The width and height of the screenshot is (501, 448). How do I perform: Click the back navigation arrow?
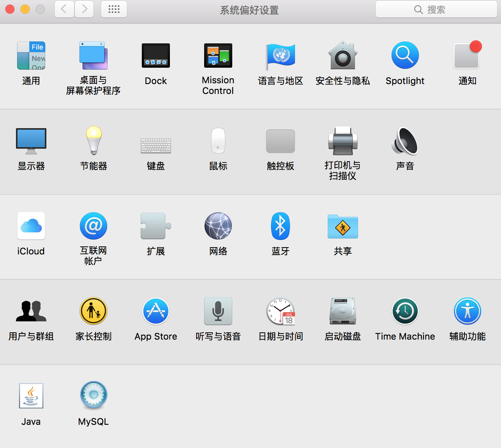(x=64, y=9)
